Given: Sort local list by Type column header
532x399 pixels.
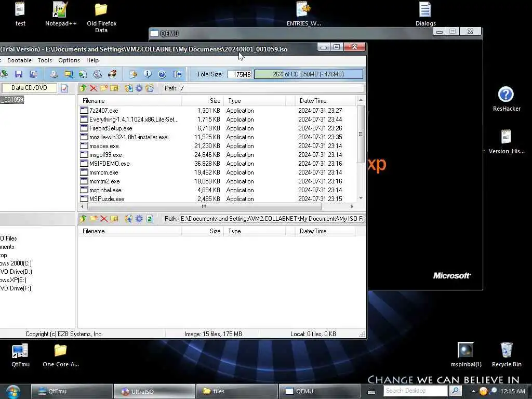Looking at the screenshot, I should tap(255, 231).
